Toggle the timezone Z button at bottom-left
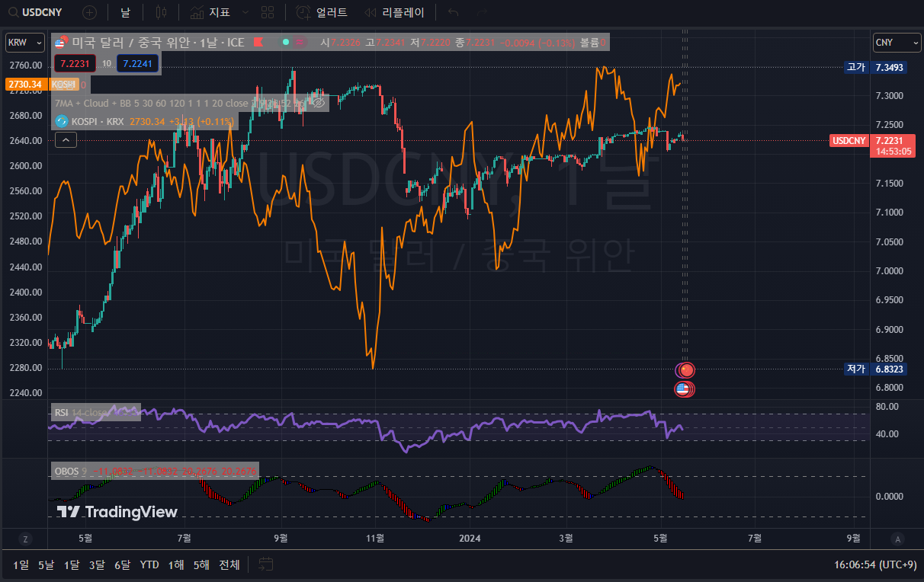Viewport: 924px width, 582px height. click(25, 539)
